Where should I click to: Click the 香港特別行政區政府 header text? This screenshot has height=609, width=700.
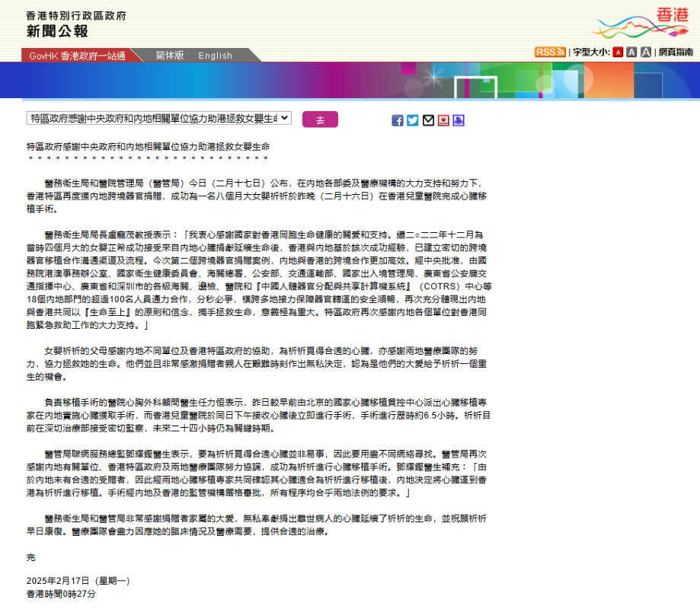pyautogui.click(x=76, y=14)
